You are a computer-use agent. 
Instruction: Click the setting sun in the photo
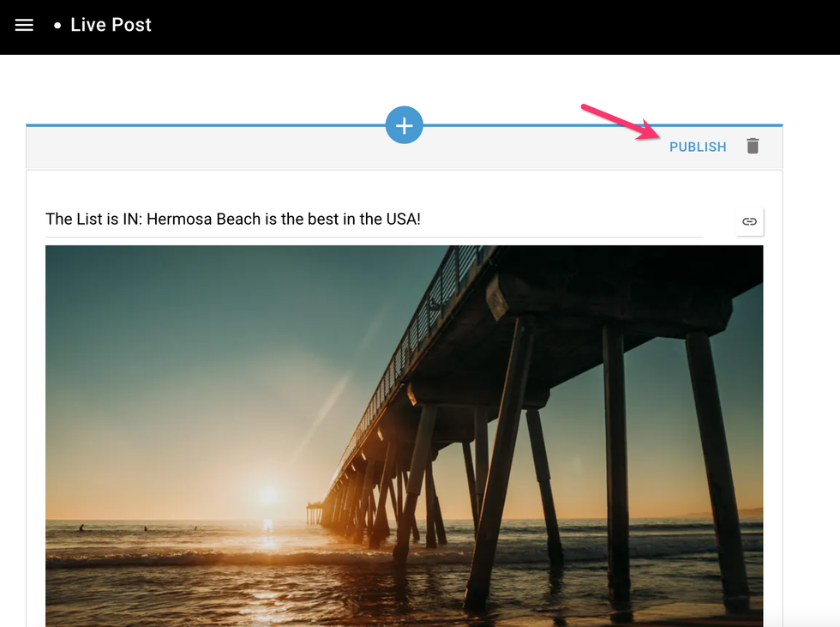267,495
